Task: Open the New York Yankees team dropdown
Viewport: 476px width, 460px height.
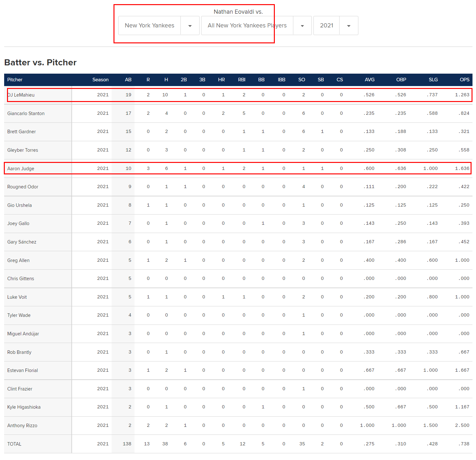Action: pos(159,26)
